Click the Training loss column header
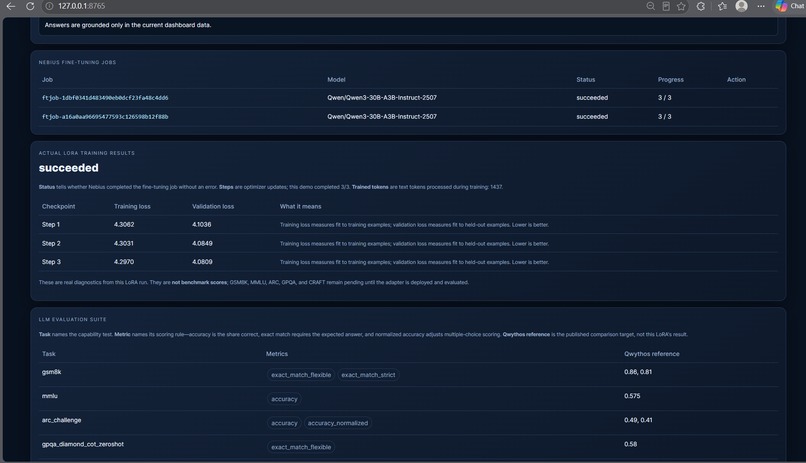Image resolution: width=806 pixels, height=463 pixels. click(132, 207)
